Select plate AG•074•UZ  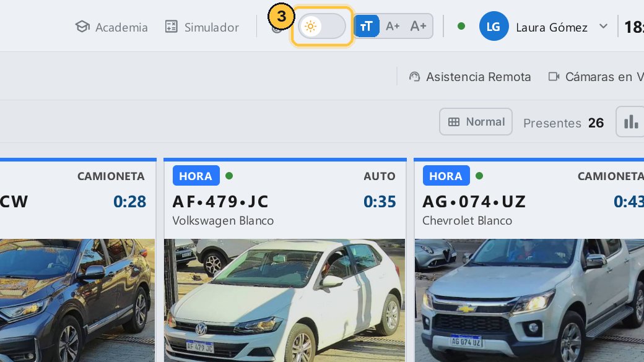click(474, 202)
